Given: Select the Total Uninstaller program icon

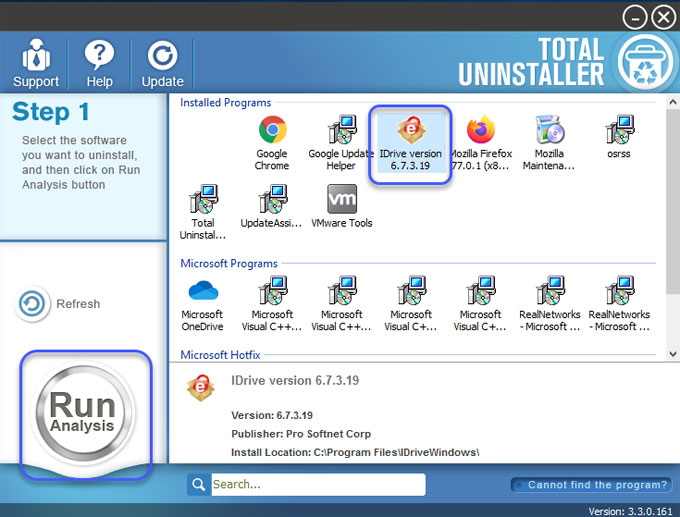Looking at the screenshot, I should 203,212.
